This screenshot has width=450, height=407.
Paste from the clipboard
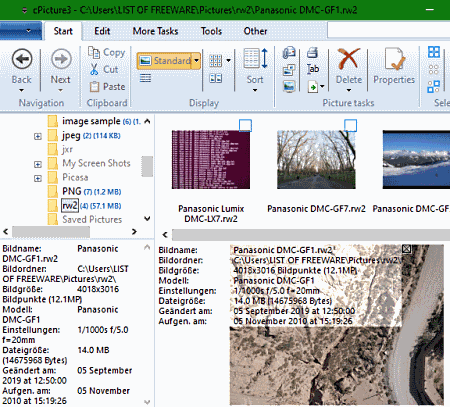107,87
